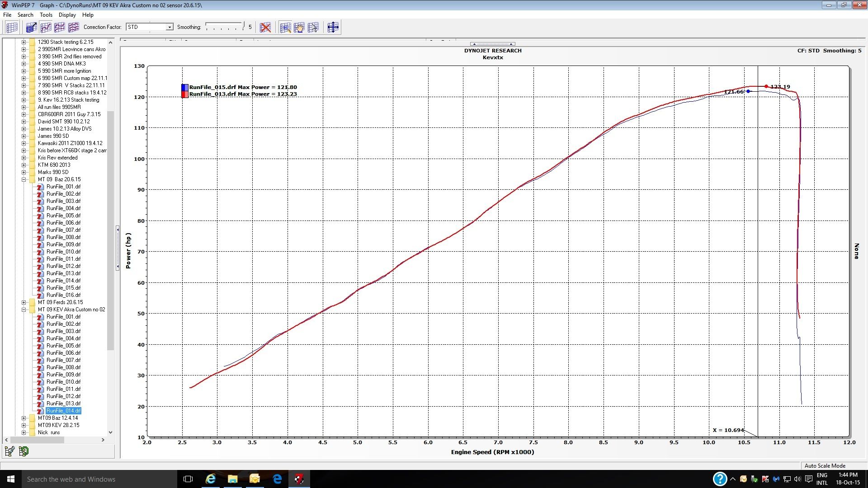The height and width of the screenshot is (488, 868).
Task: Click the find-in-tree flashlight icon
Action: (x=9, y=451)
